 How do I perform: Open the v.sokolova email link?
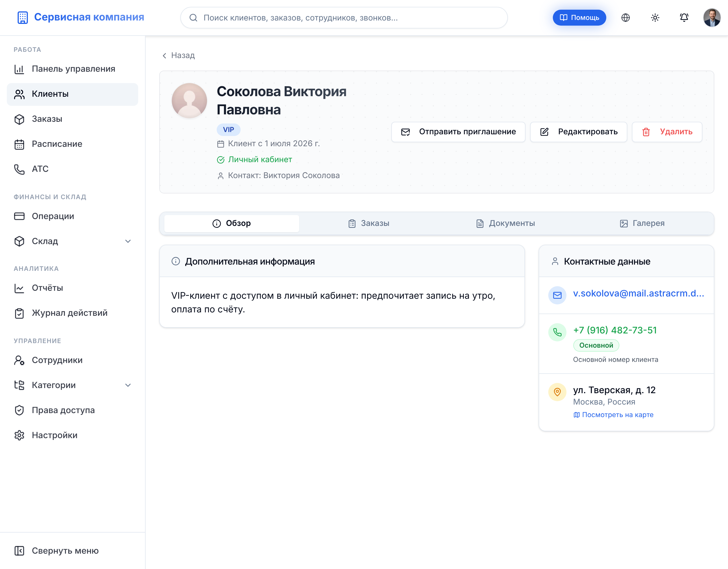[639, 293]
